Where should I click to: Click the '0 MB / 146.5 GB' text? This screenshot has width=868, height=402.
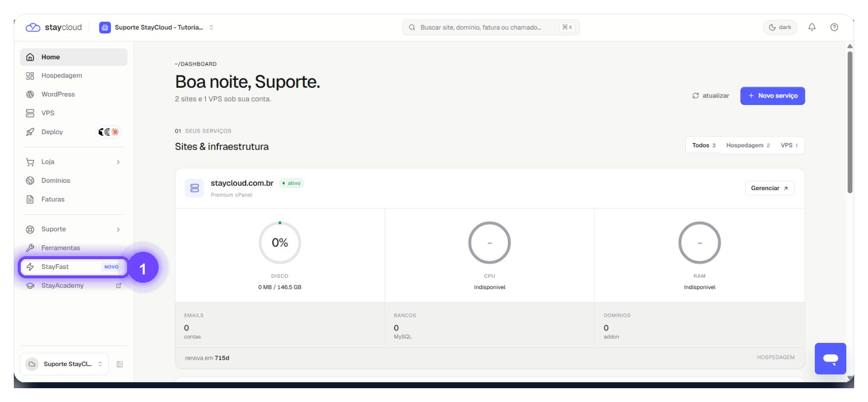280,288
